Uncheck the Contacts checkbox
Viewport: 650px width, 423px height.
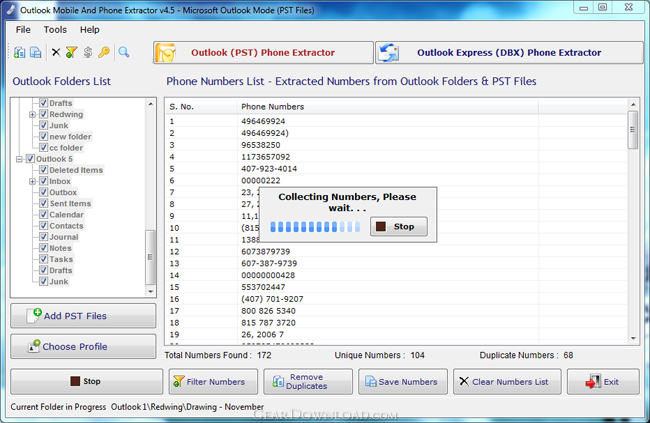[x=44, y=226]
